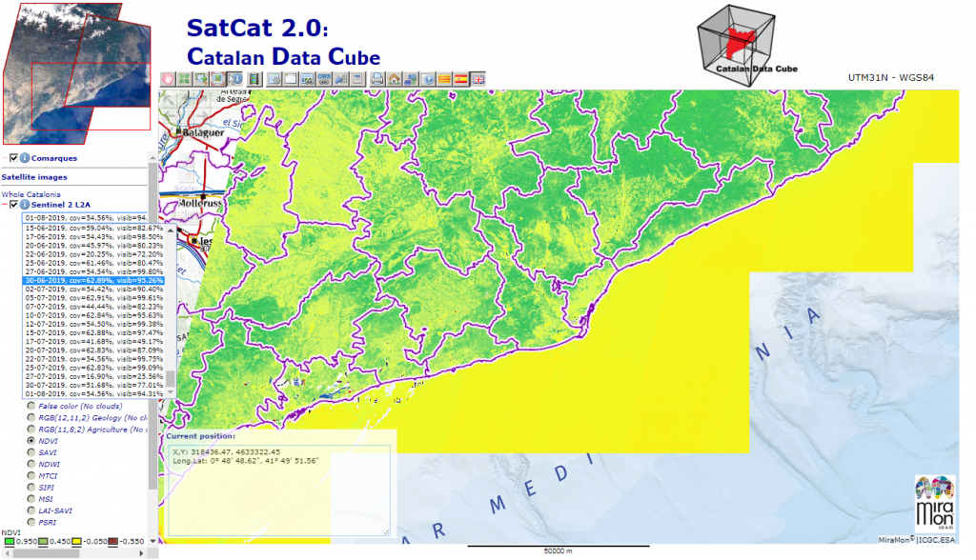Image resolution: width=976 pixels, height=560 pixels.
Task: Choose date 15-06-2019 cov=59.04% in list
Action: 94,229
